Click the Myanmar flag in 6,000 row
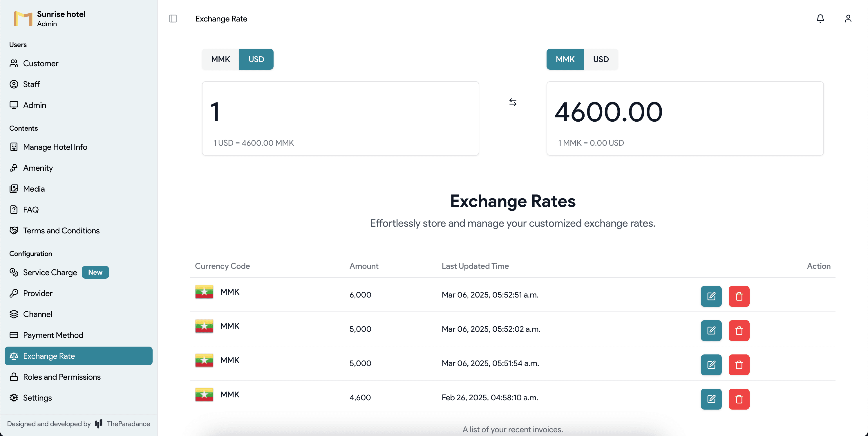This screenshot has height=436, width=868. pyautogui.click(x=204, y=292)
